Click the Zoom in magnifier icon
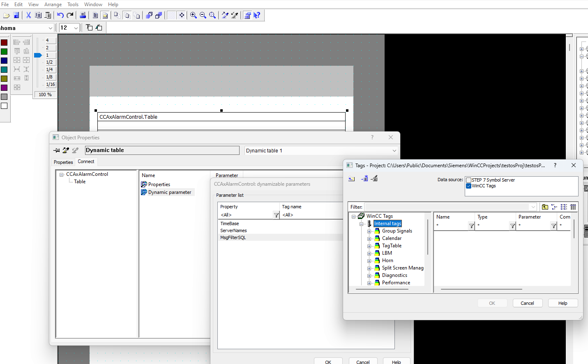The width and height of the screenshot is (588, 364). [193, 15]
